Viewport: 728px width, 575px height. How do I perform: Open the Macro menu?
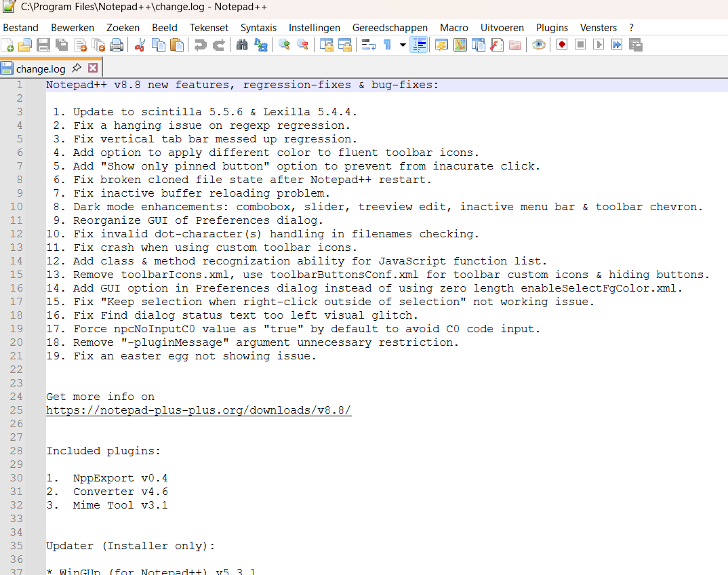coord(453,28)
